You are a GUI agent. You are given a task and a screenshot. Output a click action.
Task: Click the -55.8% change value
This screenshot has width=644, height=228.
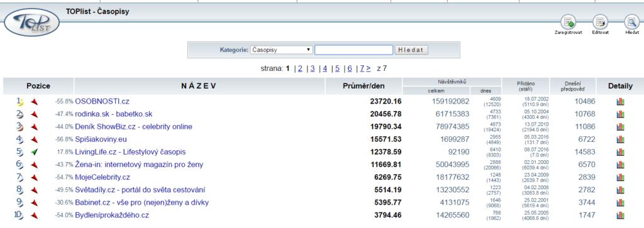[64, 101]
